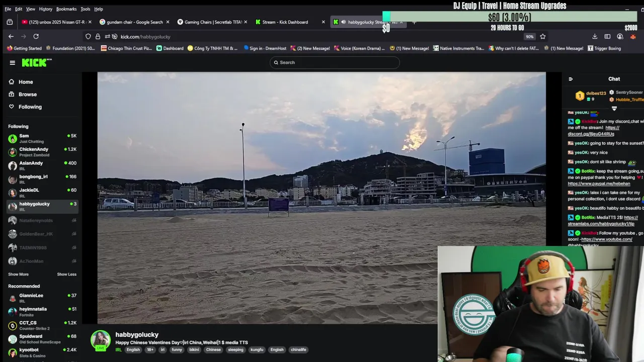Bookmark this page with the star icon
644x362 pixels.
click(x=542, y=36)
